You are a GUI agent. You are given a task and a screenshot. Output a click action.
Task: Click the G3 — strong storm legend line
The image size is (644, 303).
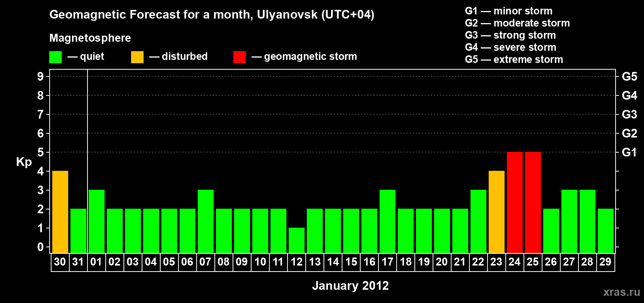coord(510,35)
